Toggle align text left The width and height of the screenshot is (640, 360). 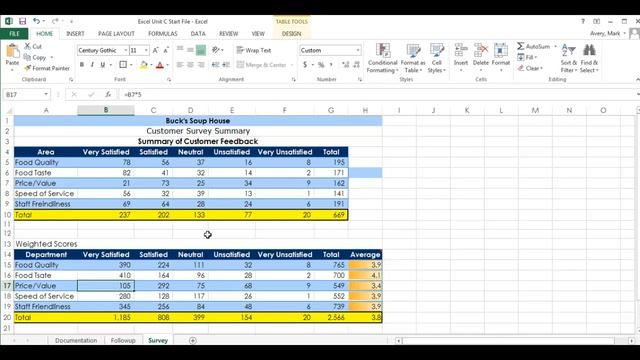pos(180,65)
